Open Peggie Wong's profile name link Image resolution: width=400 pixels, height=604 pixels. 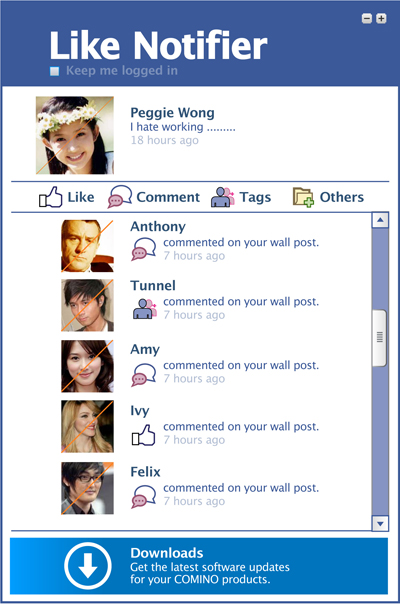click(x=172, y=112)
